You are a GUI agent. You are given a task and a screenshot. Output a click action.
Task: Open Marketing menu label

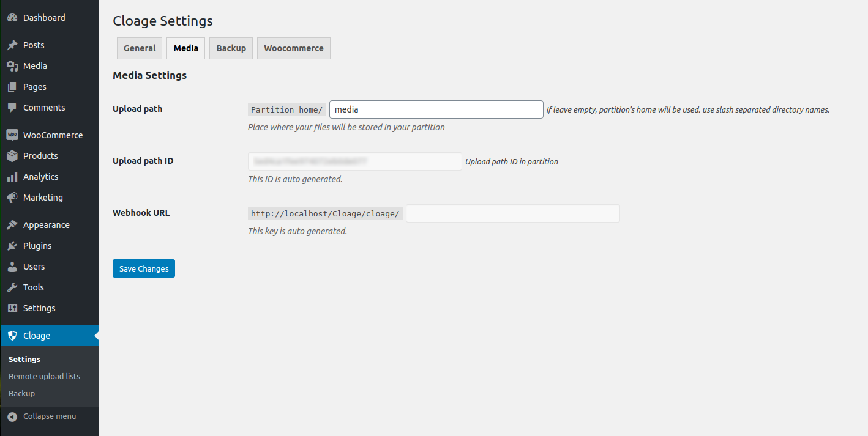(x=43, y=198)
